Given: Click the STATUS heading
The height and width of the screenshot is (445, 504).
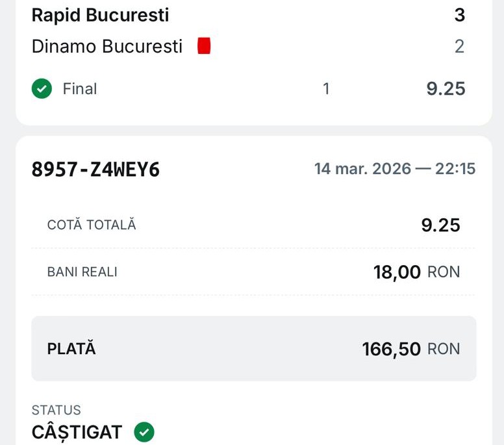Looking at the screenshot, I should pos(57,411).
